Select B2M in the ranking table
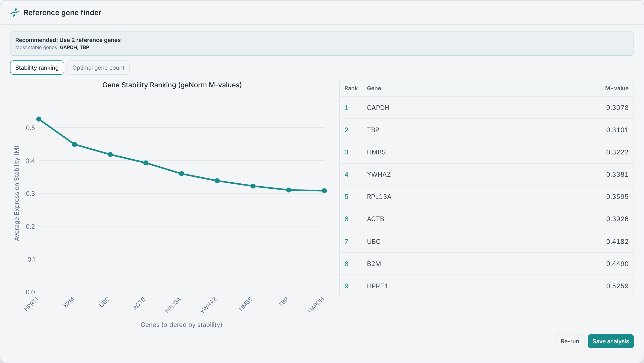This screenshot has width=644, height=363. pyautogui.click(x=374, y=264)
